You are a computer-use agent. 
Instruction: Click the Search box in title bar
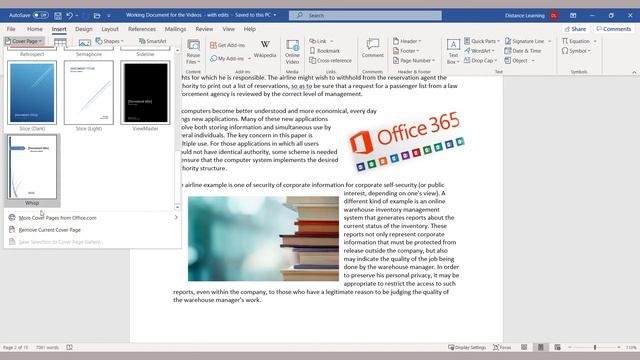[x=365, y=15]
